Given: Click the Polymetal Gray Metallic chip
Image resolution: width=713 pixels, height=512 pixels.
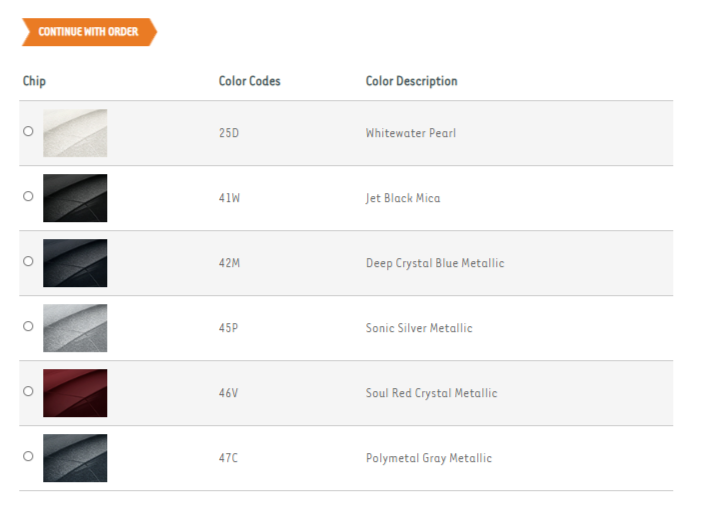Looking at the screenshot, I should 75,458.
